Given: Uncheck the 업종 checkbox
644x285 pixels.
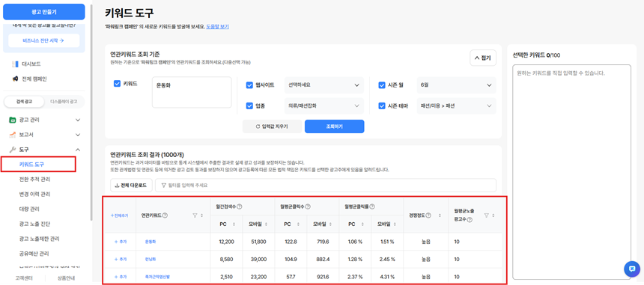Looking at the screenshot, I should point(249,105).
